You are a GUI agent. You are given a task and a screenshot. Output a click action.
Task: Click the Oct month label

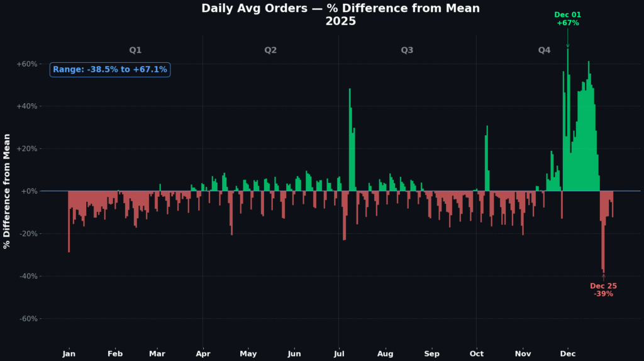click(476, 354)
